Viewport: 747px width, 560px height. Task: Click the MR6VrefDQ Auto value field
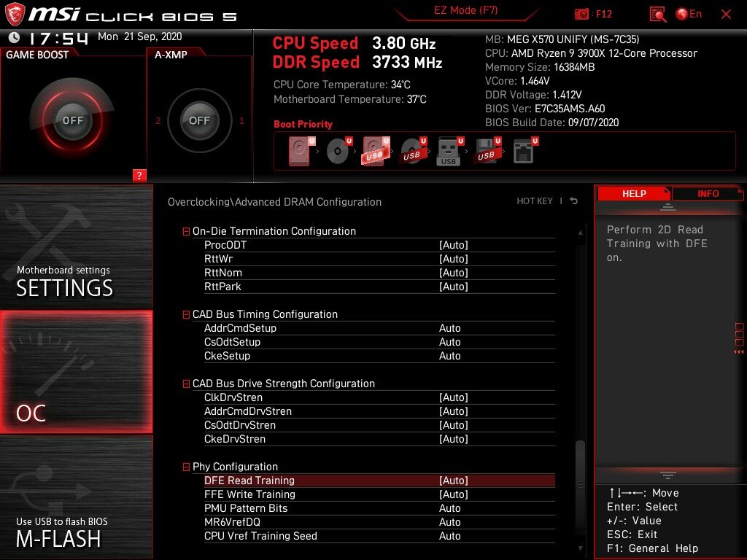(449, 522)
